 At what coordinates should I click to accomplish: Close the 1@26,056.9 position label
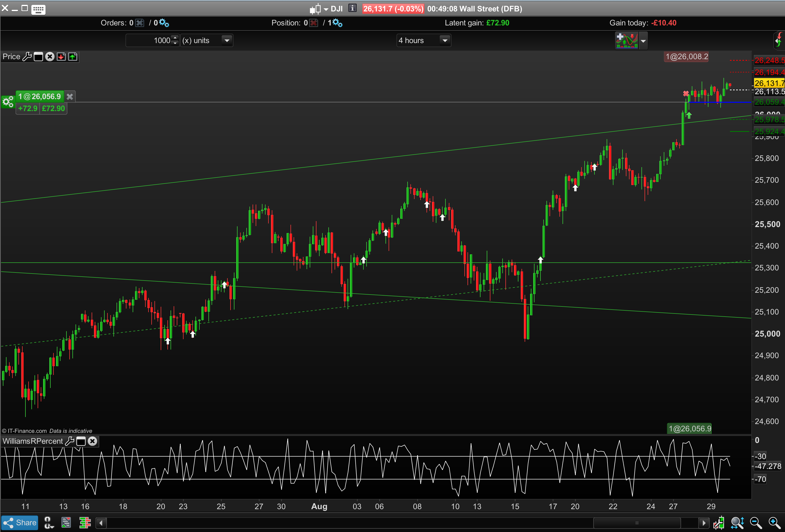(x=70, y=97)
